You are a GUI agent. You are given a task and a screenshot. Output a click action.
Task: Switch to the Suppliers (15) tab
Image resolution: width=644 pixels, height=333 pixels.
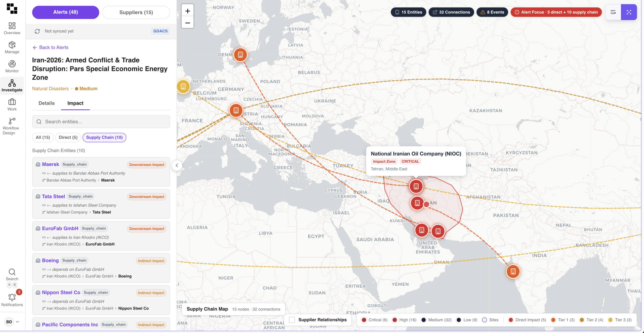click(x=136, y=12)
